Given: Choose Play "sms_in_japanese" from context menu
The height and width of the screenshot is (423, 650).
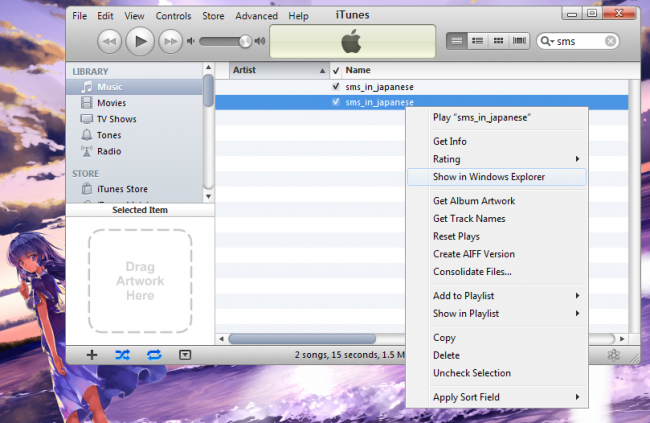Looking at the screenshot, I should [x=497, y=117].
